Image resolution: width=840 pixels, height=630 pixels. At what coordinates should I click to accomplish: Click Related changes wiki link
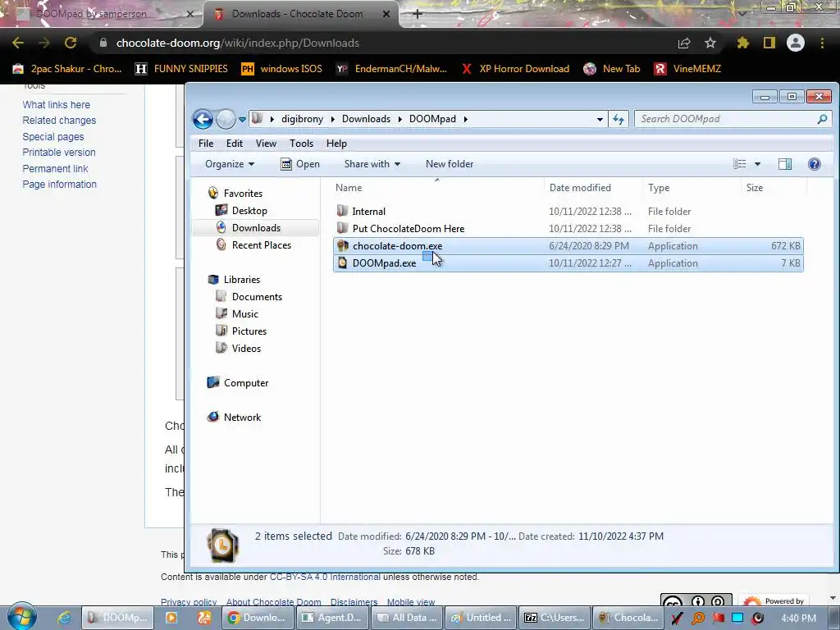59,121
